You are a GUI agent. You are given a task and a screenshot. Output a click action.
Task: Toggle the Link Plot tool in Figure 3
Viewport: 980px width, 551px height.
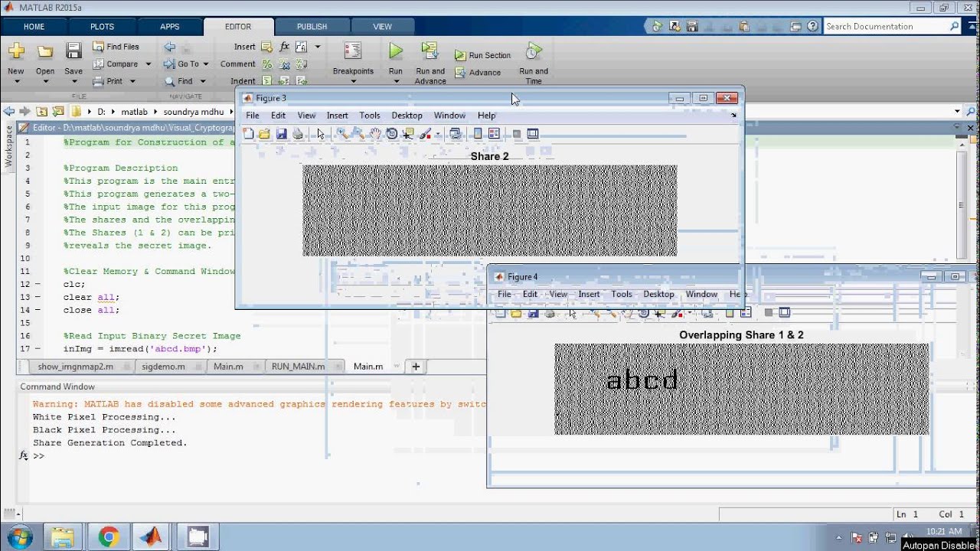(456, 134)
